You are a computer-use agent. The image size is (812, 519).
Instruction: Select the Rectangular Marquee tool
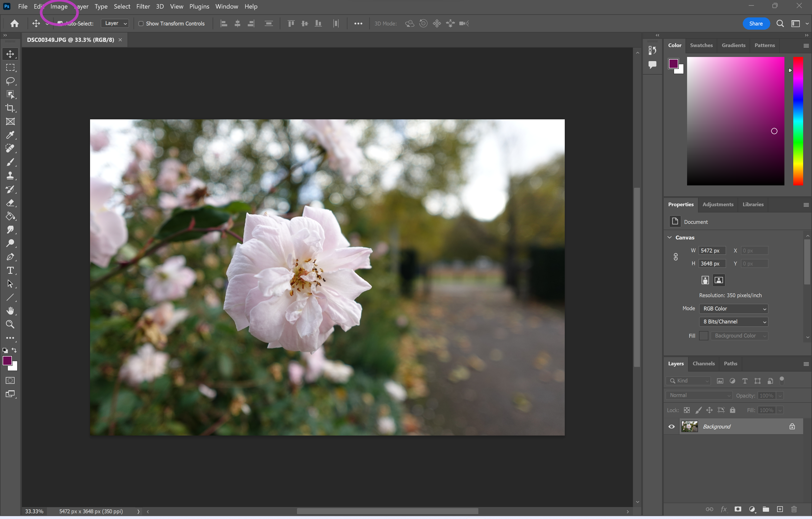pos(10,67)
